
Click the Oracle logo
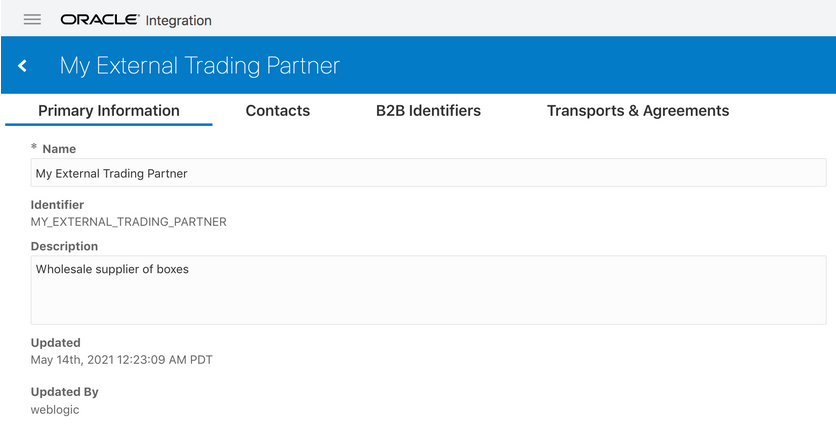click(x=99, y=20)
